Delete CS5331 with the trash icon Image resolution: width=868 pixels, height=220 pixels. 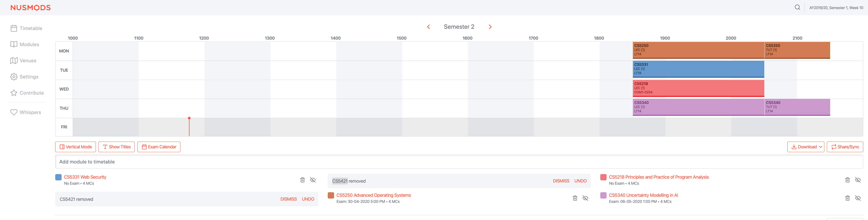(x=302, y=180)
